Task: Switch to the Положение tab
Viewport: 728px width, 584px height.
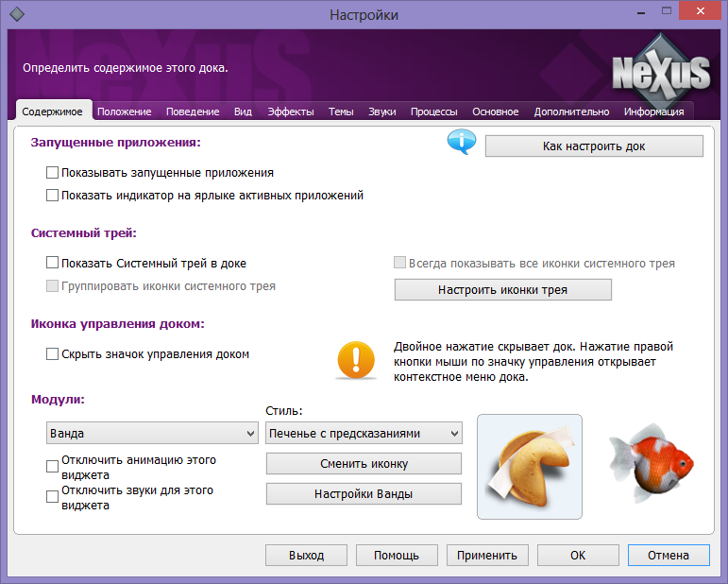Action: click(124, 112)
